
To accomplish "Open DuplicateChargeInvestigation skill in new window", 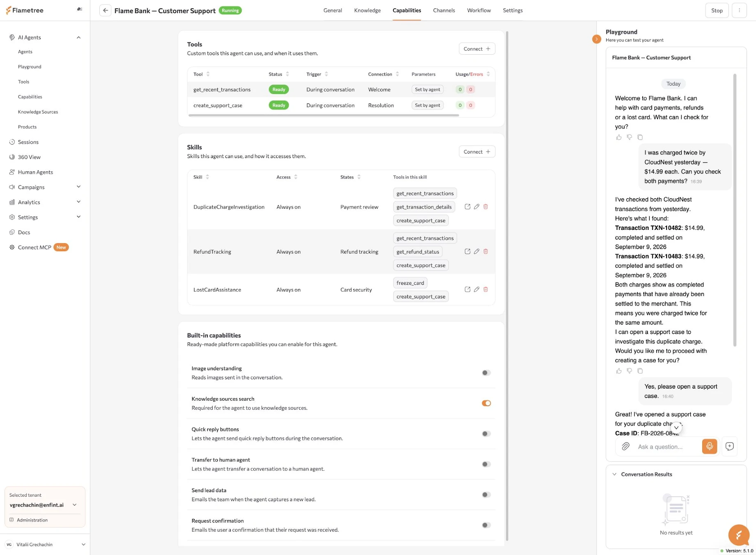I will tap(467, 206).
